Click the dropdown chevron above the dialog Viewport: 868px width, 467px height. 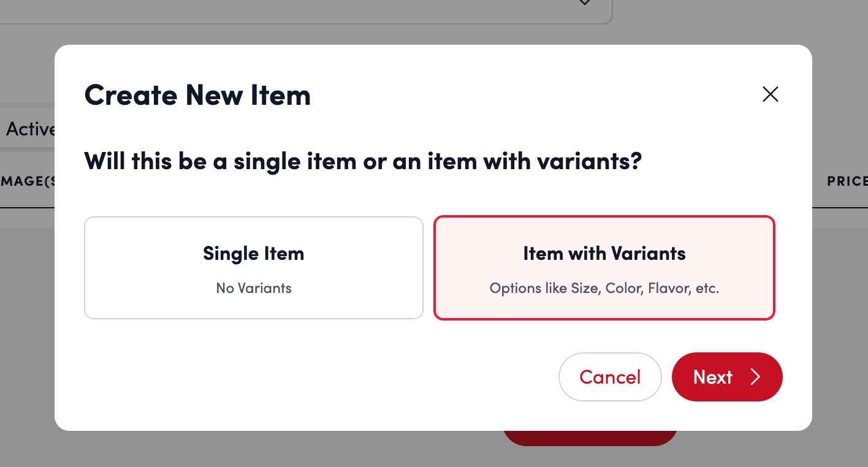coord(584,3)
